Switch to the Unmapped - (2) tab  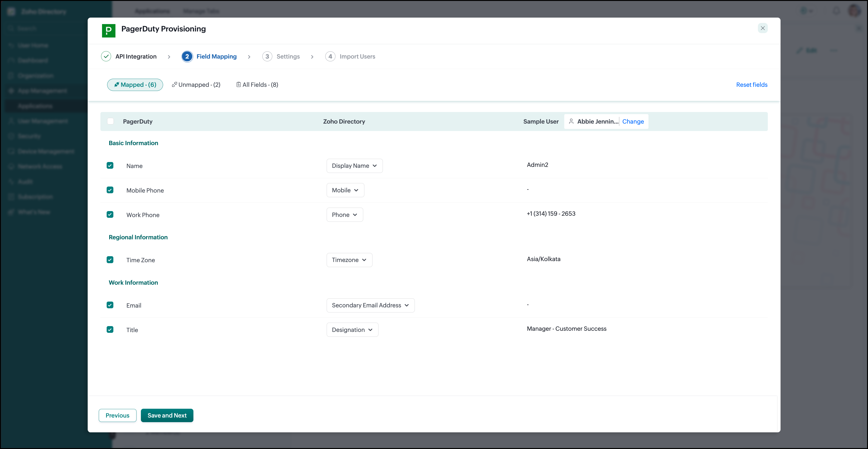pos(196,85)
